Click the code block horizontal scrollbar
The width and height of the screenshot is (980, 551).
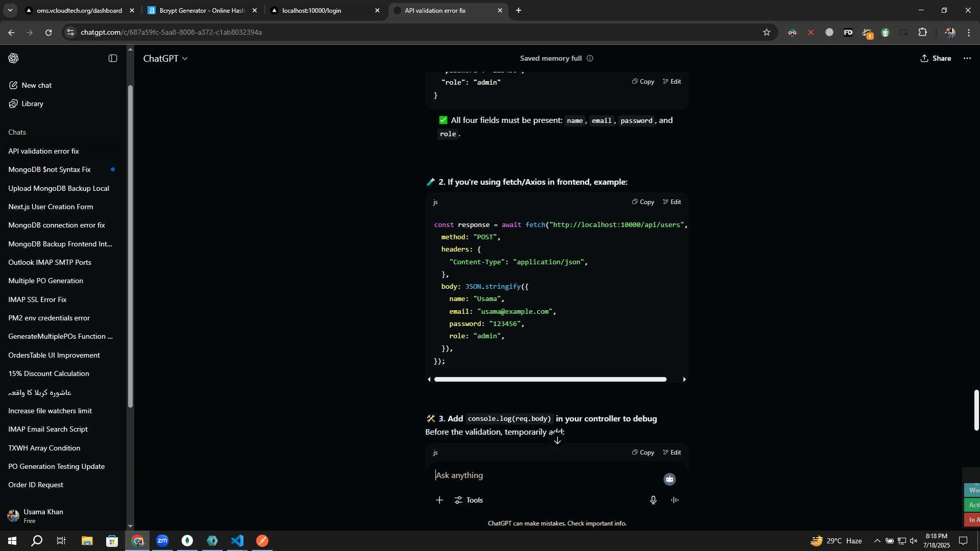coord(550,380)
